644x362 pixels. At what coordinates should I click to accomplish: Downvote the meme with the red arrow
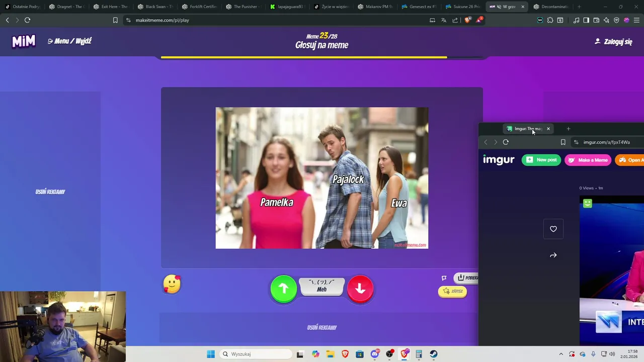click(x=360, y=289)
